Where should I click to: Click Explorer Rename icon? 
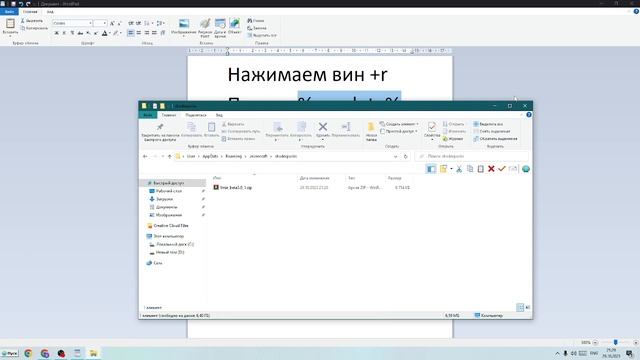[x=346, y=127]
